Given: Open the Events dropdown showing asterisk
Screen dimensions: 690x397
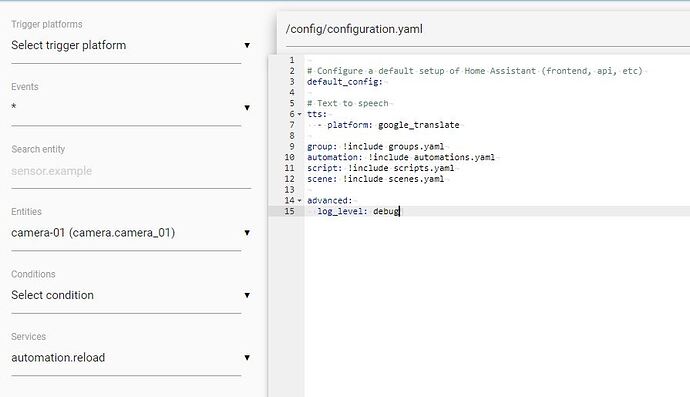Looking at the screenshot, I should (x=131, y=108).
